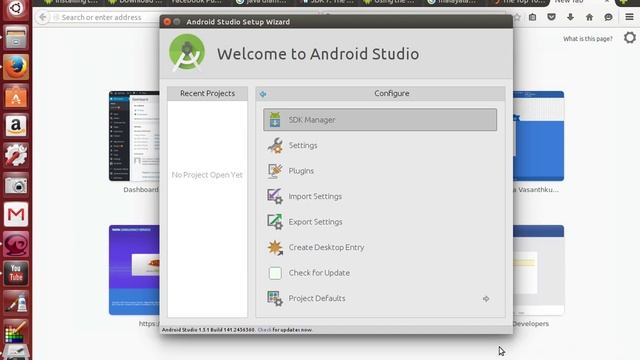
Task: Click the Firefox Pocket icon
Action: click(x=551, y=17)
